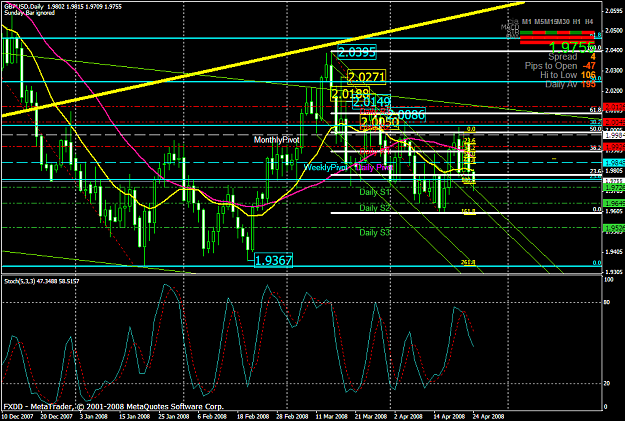Click the Daily Av row
Screen dimensions: 625x421
coord(570,84)
